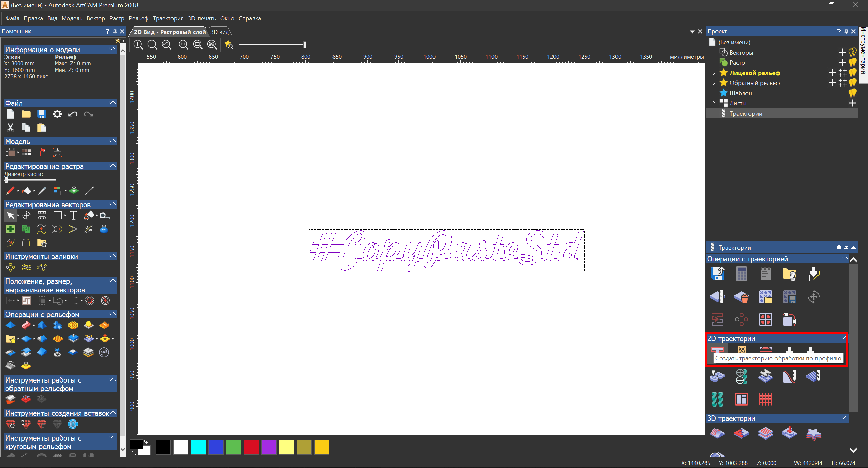Toggle visibility bulb for Лицевой рельеф
The image size is (868, 468).
click(x=853, y=73)
